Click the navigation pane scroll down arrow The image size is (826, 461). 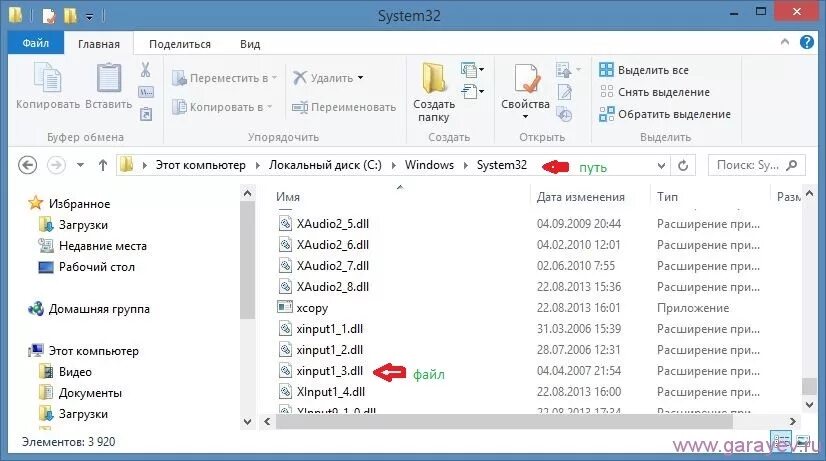(x=248, y=421)
